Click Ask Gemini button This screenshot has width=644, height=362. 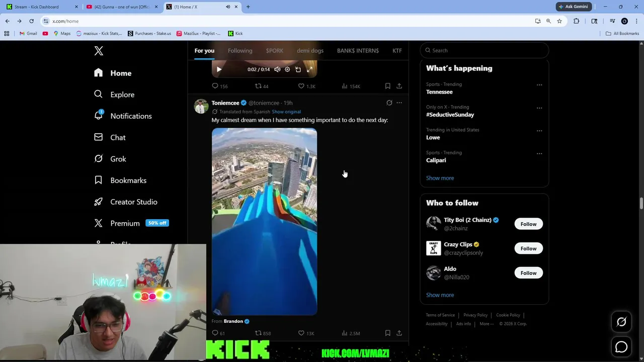click(573, 7)
